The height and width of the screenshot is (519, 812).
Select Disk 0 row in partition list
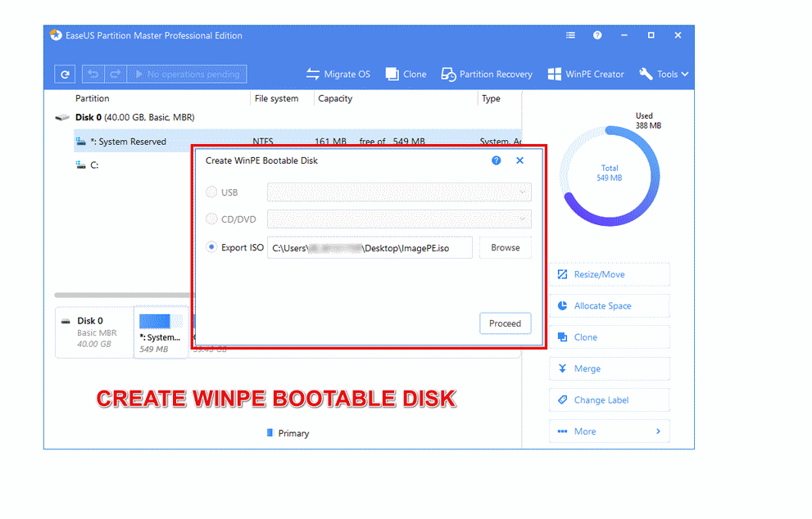pos(288,117)
